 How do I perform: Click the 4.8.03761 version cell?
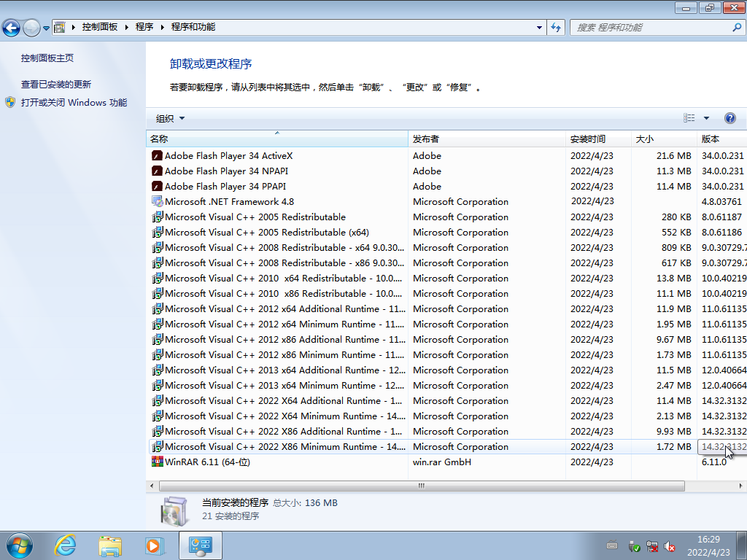721,201
